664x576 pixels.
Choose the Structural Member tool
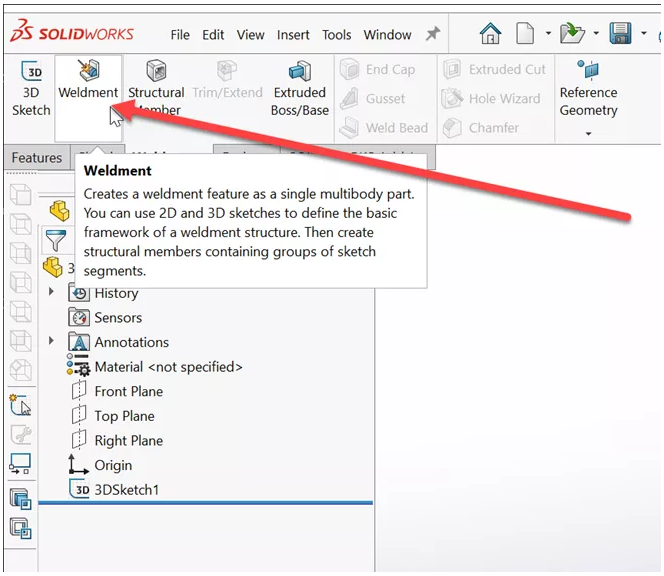(156, 88)
